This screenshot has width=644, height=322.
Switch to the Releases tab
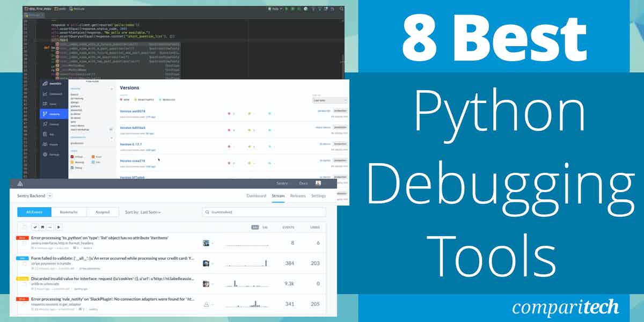coord(298,196)
